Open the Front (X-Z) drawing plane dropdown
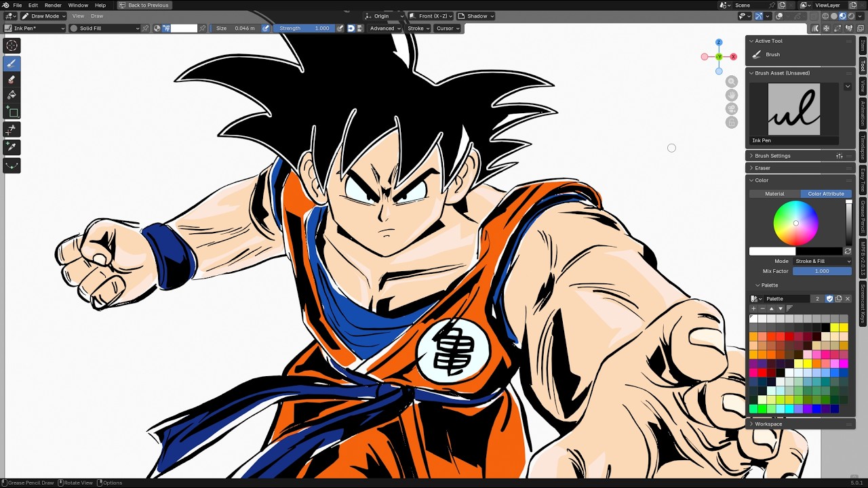This screenshot has width=868, height=488. point(431,16)
